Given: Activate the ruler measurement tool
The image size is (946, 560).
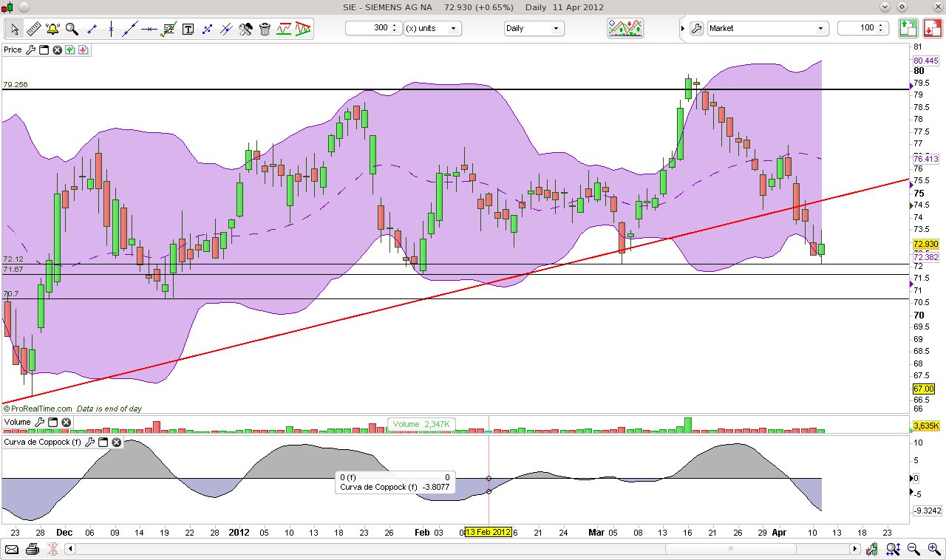Looking at the screenshot, I should point(33,28).
